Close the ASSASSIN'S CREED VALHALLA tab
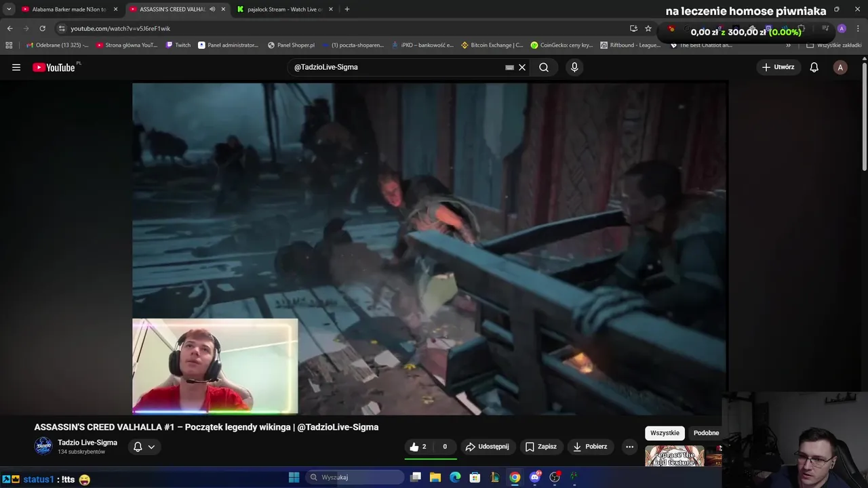This screenshot has height=488, width=868. pos(223,9)
